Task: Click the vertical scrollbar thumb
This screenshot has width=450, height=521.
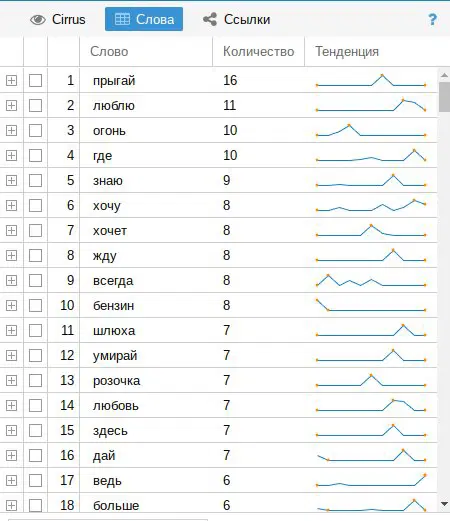Action: click(444, 97)
